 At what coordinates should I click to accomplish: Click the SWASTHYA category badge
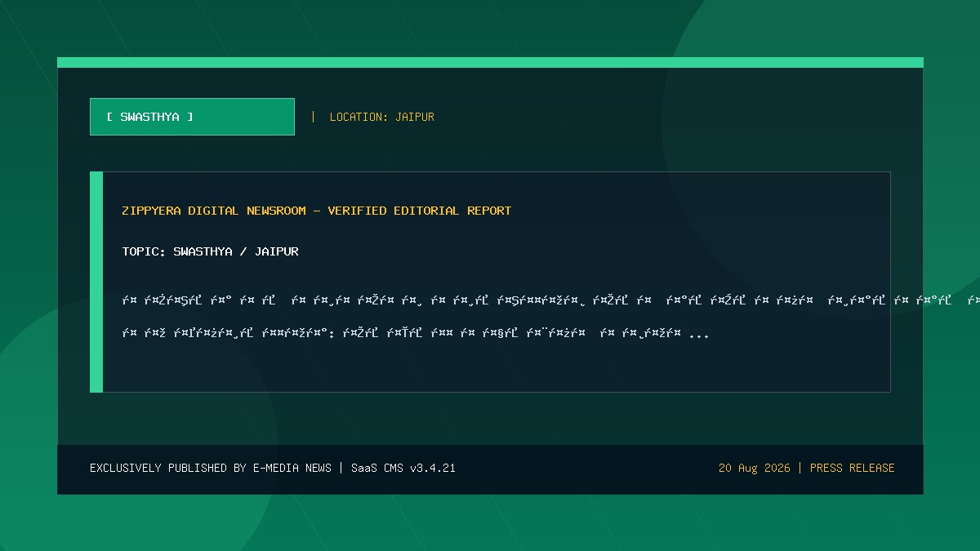pyautogui.click(x=192, y=117)
